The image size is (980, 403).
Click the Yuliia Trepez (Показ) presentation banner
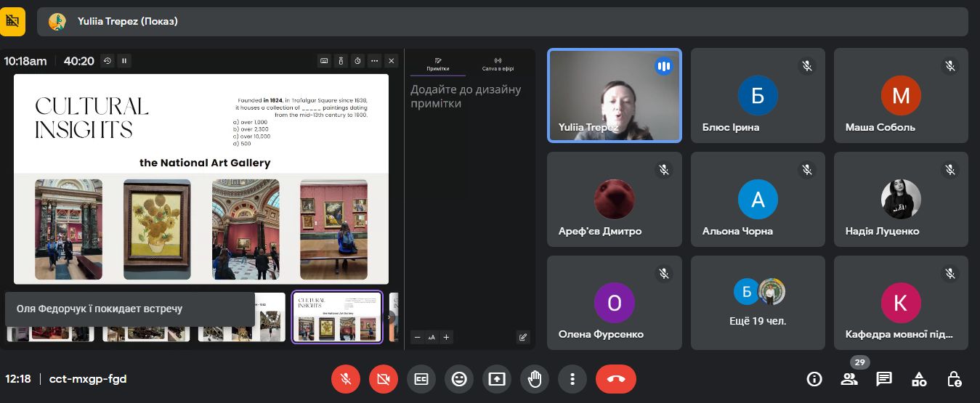pos(503,21)
